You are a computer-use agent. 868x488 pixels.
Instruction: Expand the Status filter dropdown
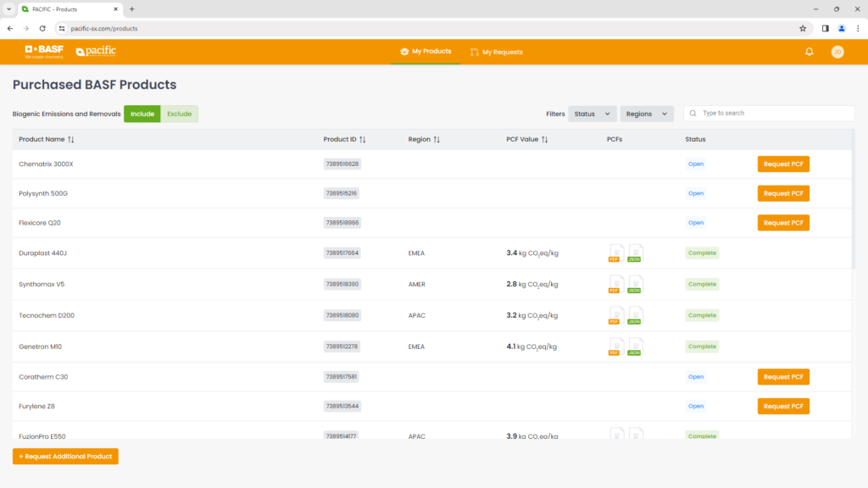coord(592,114)
